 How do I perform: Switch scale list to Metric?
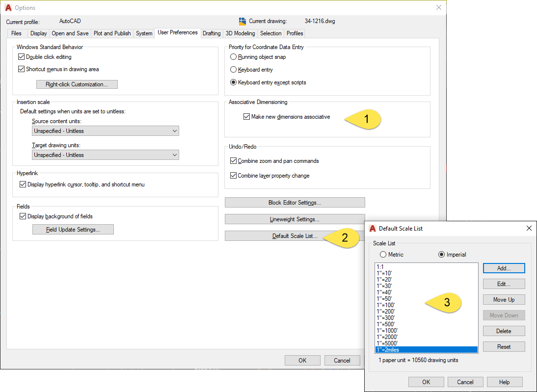point(383,254)
